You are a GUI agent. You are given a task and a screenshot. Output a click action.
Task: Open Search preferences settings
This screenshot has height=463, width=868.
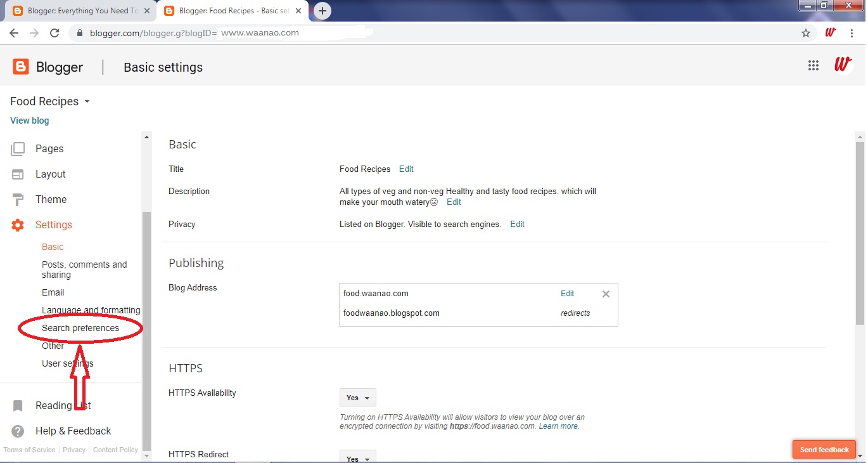pos(80,328)
